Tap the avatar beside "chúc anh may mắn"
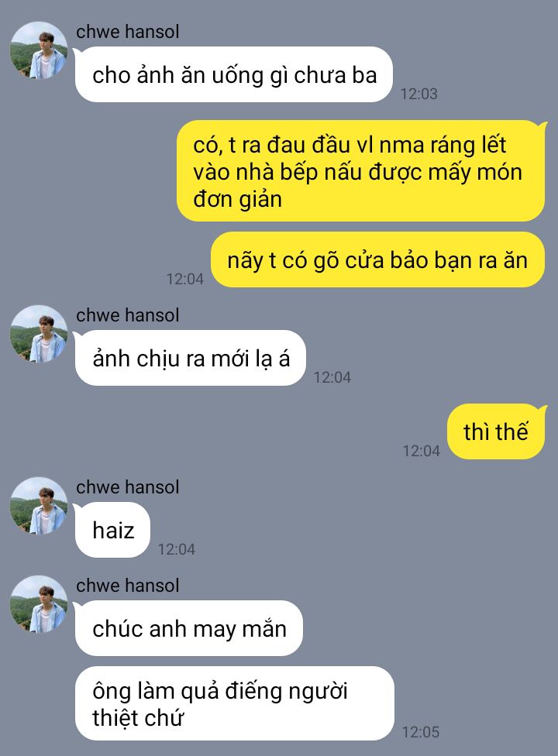This screenshot has height=756, width=558. 39,604
